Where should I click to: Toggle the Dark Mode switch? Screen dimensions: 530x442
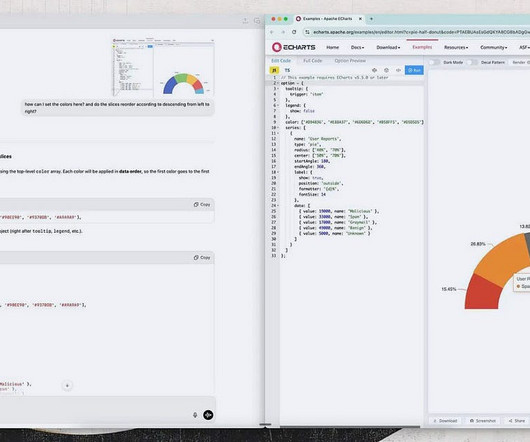pyautogui.click(x=434, y=62)
